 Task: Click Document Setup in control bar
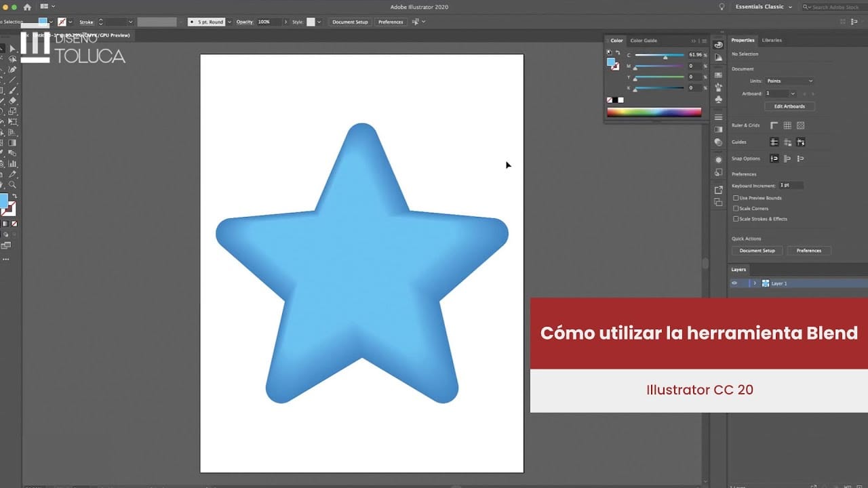pyautogui.click(x=350, y=22)
